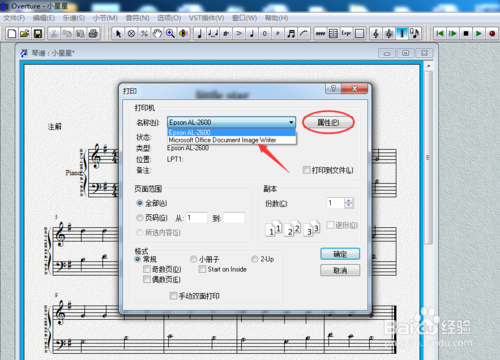Activate the magnifier zoom tool
Screen dimensions: 500x360
pos(170,33)
